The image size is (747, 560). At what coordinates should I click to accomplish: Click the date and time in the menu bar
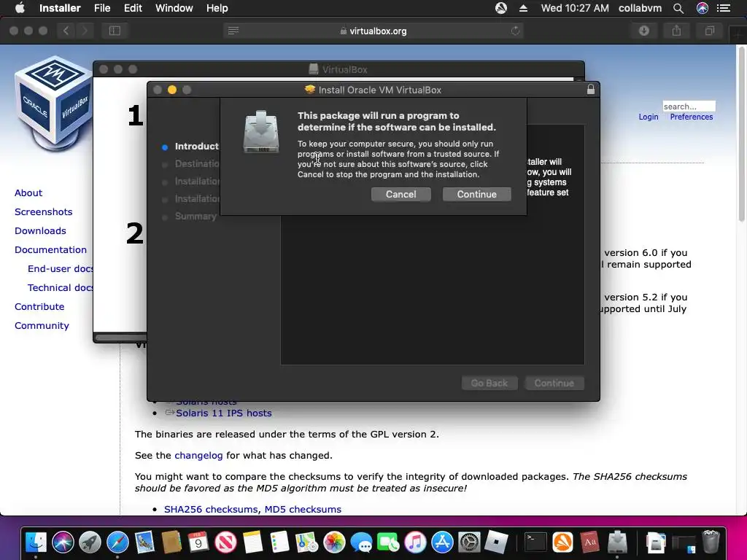click(x=575, y=8)
